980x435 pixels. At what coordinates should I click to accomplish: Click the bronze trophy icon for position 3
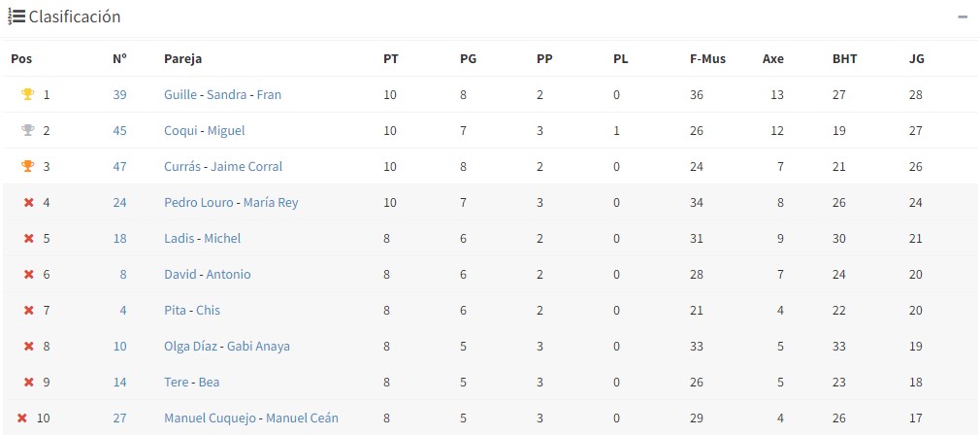pos(27,167)
